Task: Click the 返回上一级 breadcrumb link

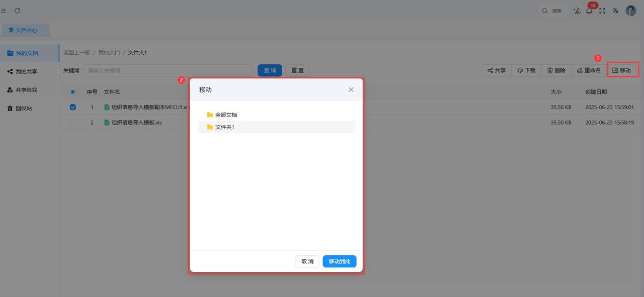Action: coord(76,52)
